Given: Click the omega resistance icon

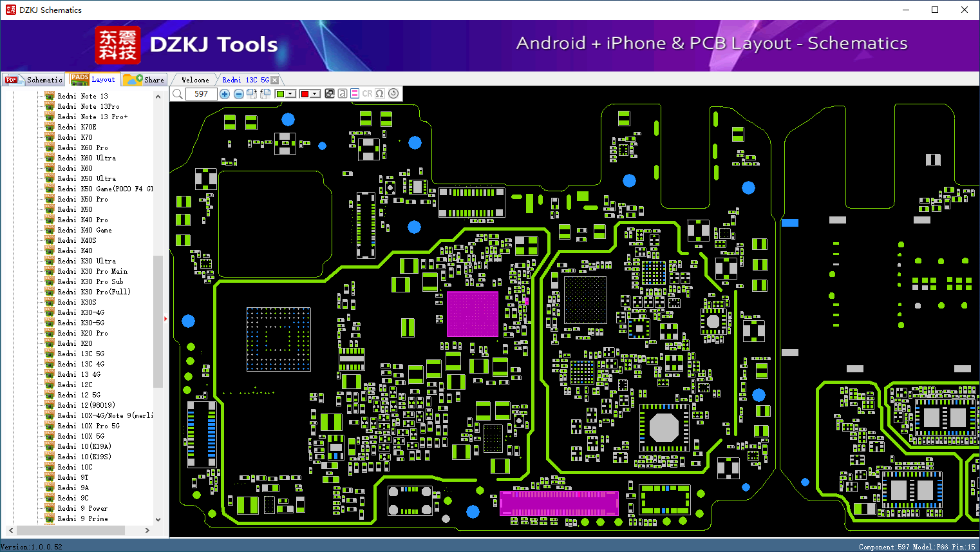Looking at the screenshot, I should [380, 93].
